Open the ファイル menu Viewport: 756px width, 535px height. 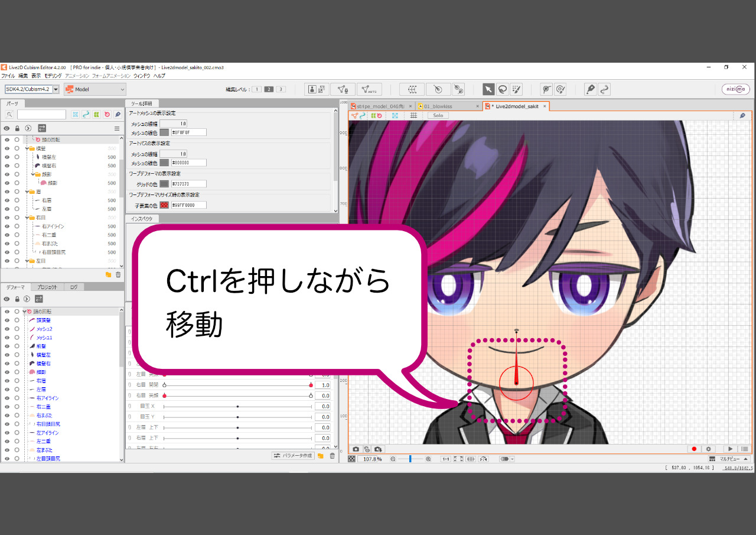click(8, 76)
